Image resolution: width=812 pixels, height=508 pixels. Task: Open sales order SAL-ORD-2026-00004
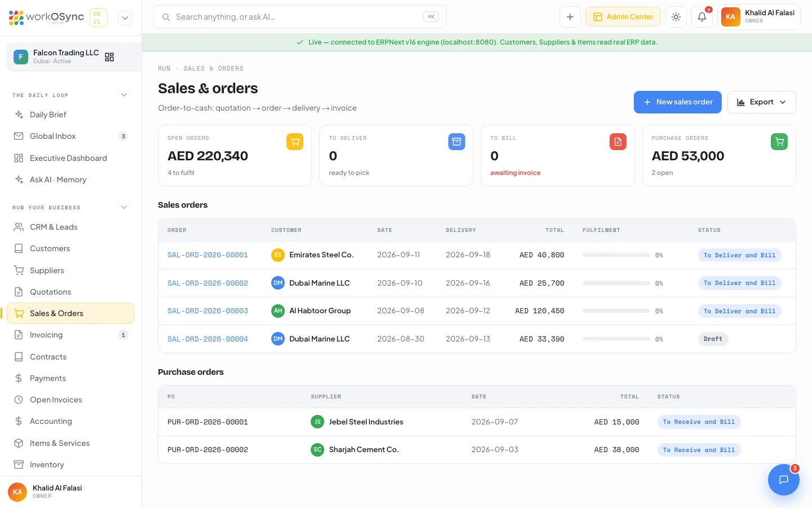(208, 339)
